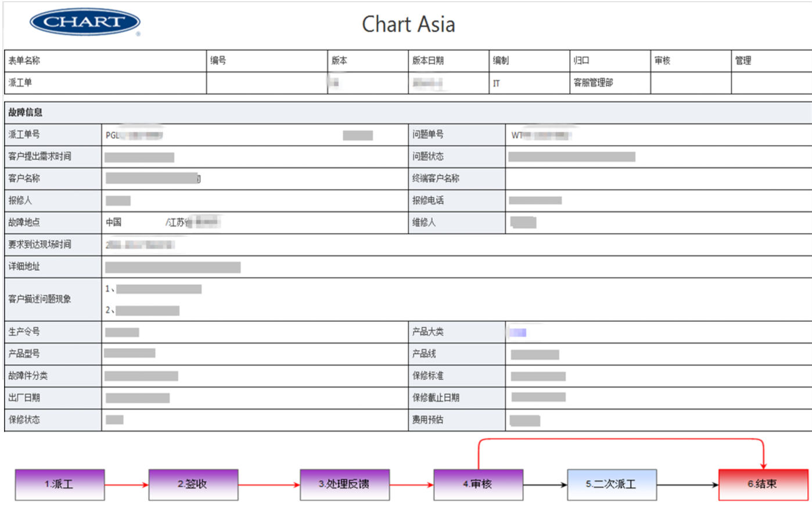This screenshot has width=812, height=524.
Task: Click the 保修标准 label
Action: [428, 376]
